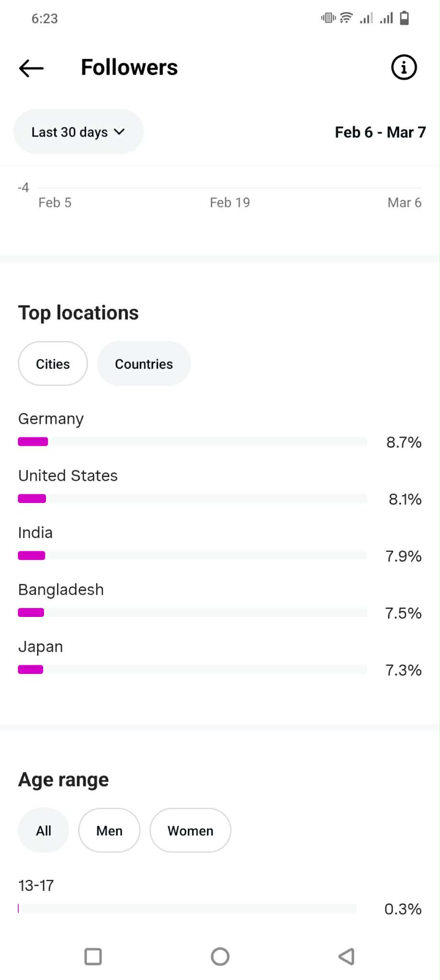This screenshot has height=980, width=440.
Task: Switch top locations to Cities
Action: click(x=53, y=364)
